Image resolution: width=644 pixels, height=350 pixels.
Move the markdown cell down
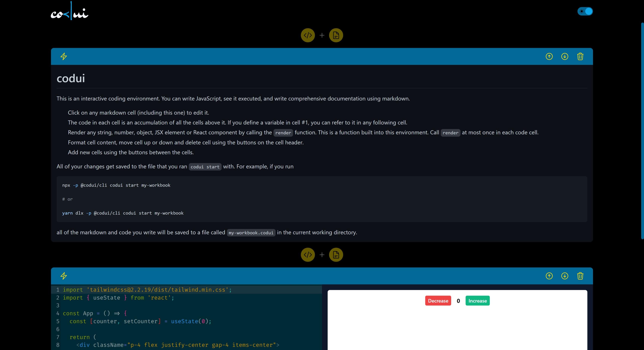pyautogui.click(x=564, y=56)
